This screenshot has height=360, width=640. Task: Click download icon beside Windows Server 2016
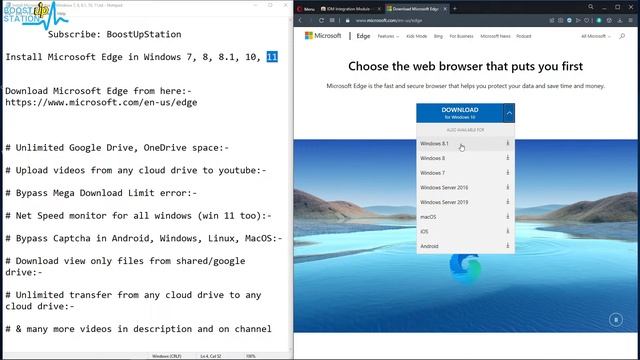[x=508, y=187]
